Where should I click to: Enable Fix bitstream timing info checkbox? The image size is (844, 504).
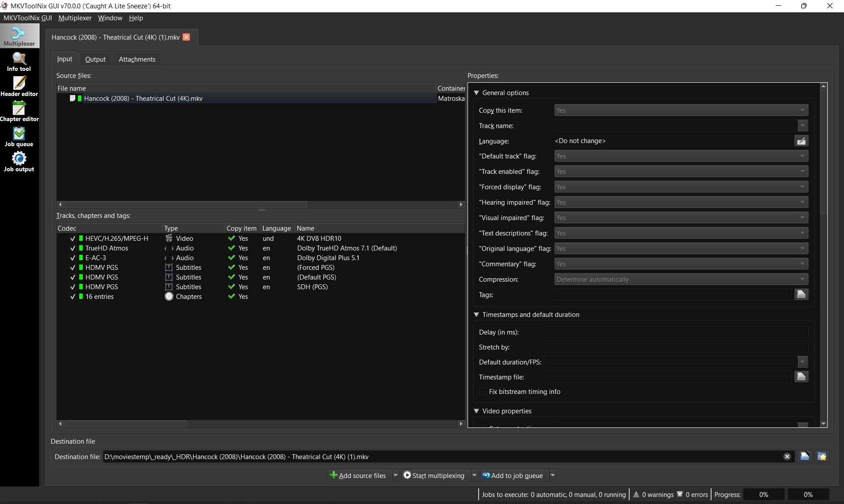(483, 392)
